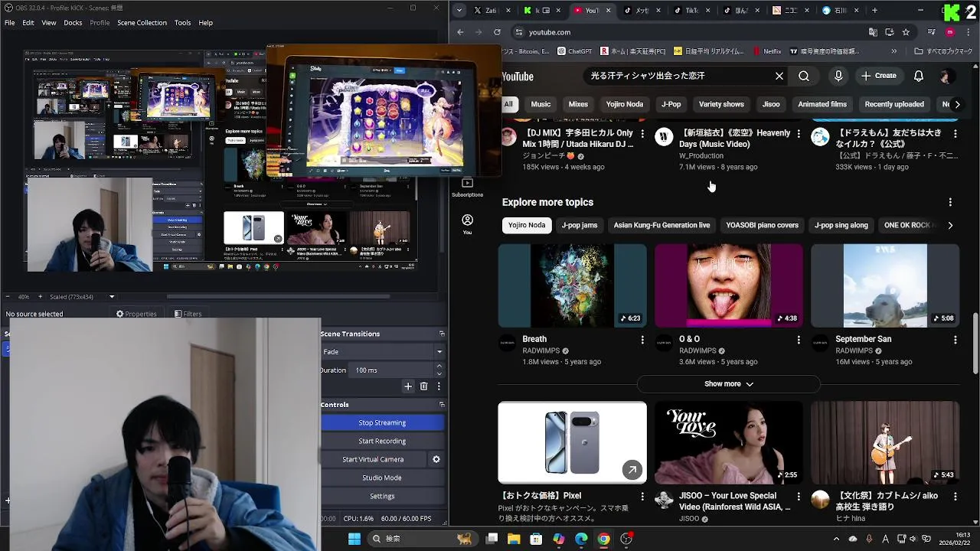Screen dimensions: 980x551
Task: Open a new Chrome tab
Action: [874, 11]
